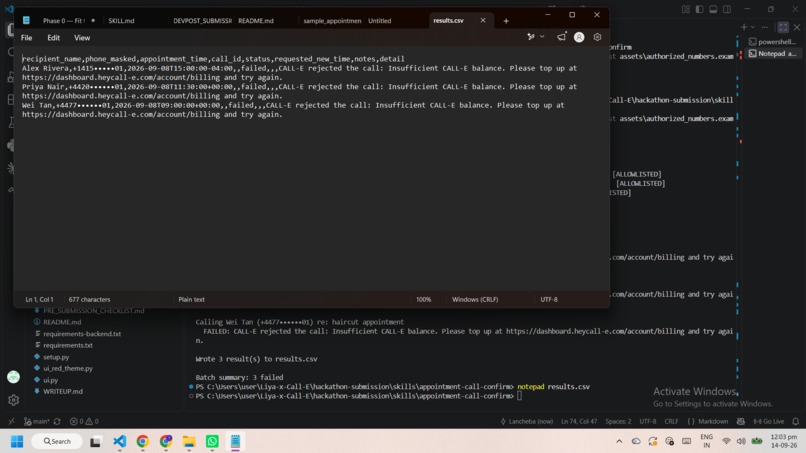
Task: Open ui.py in VS Code explorer
Action: click(50, 380)
